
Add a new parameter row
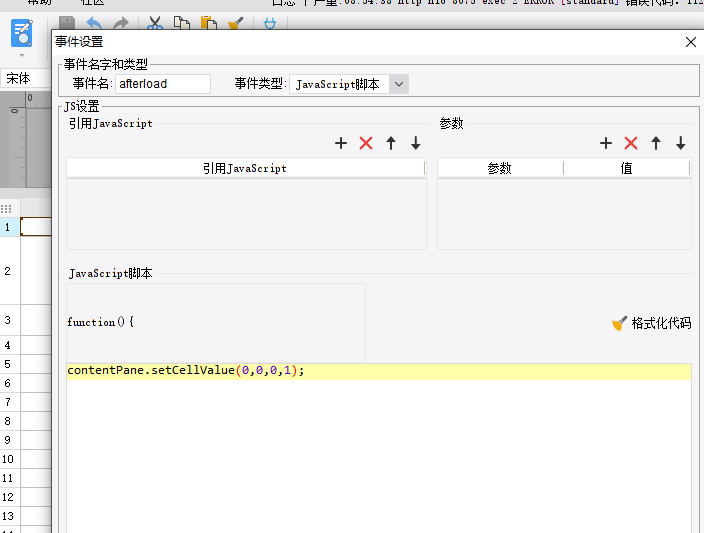(x=606, y=143)
